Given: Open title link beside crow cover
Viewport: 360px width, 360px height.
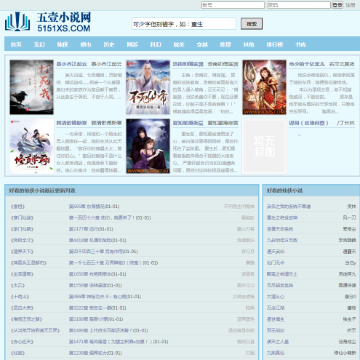Looking at the screenshot, I should pos(71,64).
